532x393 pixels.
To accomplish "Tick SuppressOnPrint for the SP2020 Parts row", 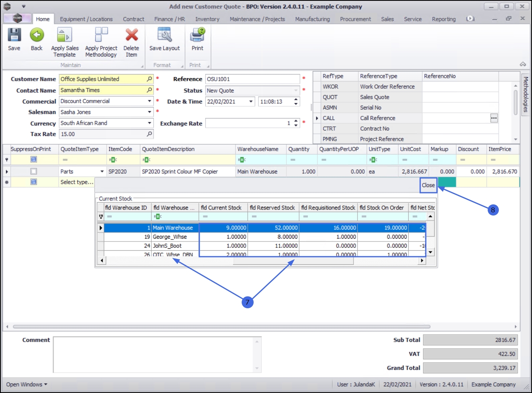I will [x=34, y=172].
